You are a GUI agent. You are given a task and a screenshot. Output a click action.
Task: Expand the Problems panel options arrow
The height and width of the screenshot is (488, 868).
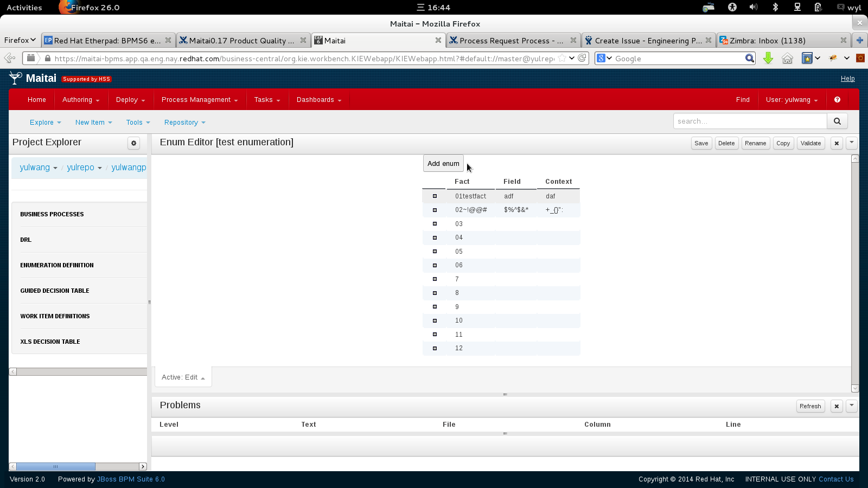point(852,406)
